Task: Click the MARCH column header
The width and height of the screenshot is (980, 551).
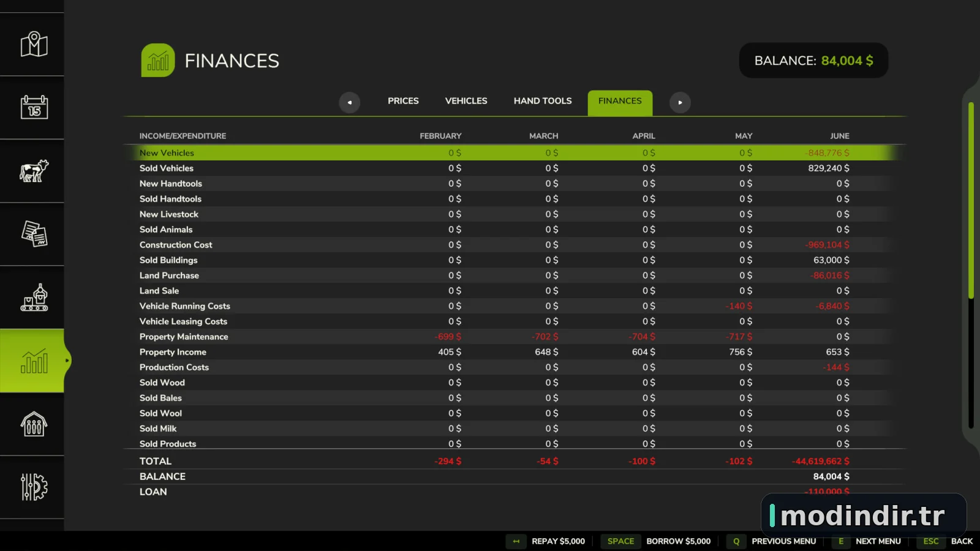Action: (x=543, y=136)
